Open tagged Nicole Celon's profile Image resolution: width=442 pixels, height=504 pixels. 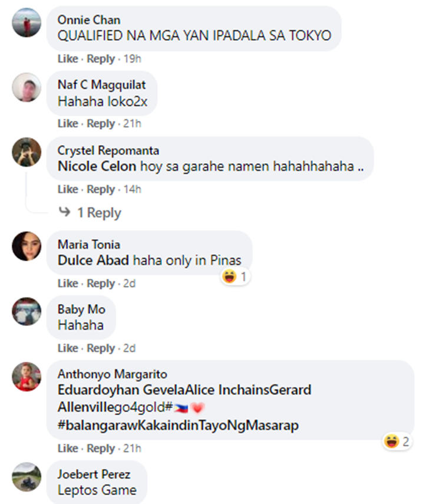[97, 166]
